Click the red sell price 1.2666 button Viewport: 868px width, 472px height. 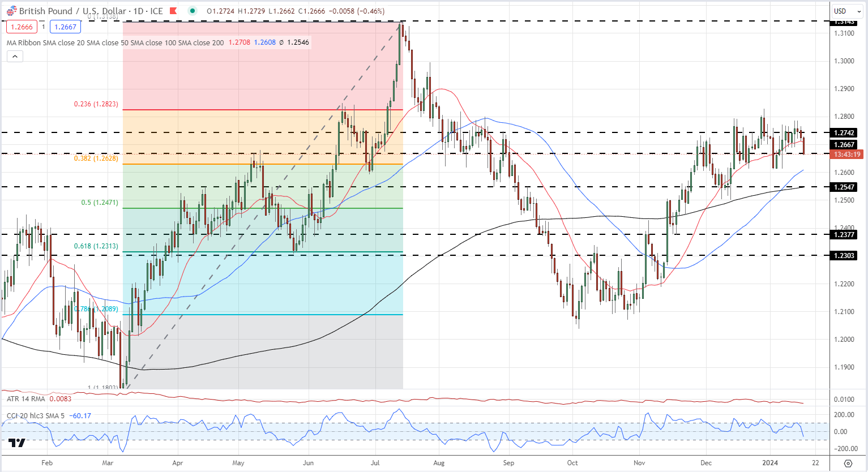[22, 27]
